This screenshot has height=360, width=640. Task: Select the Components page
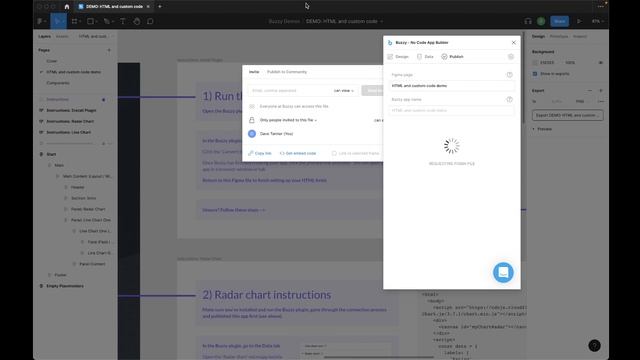58,83
